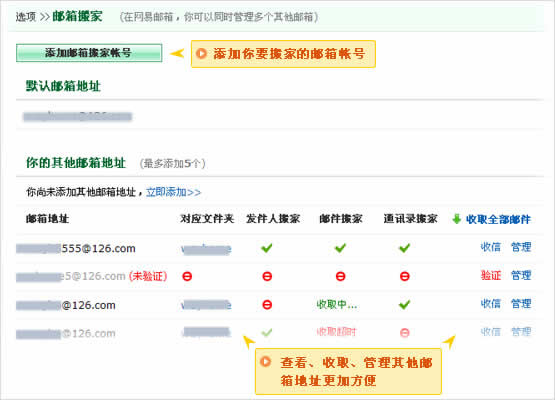The width and height of the screenshot is (555, 400).
Task: Click red stop icon under 邮件搬家 unverified row
Action: [340, 276]
